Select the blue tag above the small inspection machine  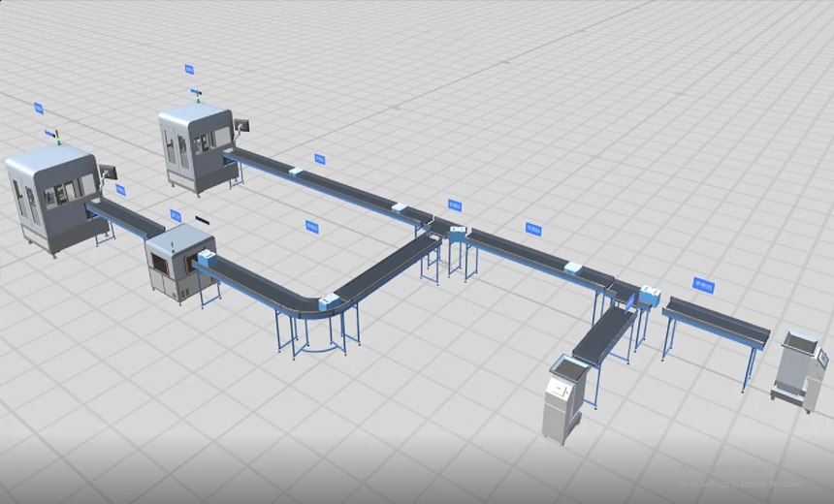tap(176, 216)
